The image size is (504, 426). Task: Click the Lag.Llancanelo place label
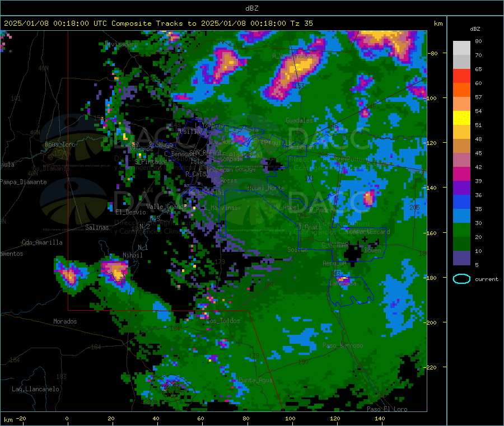pos(35,389)
